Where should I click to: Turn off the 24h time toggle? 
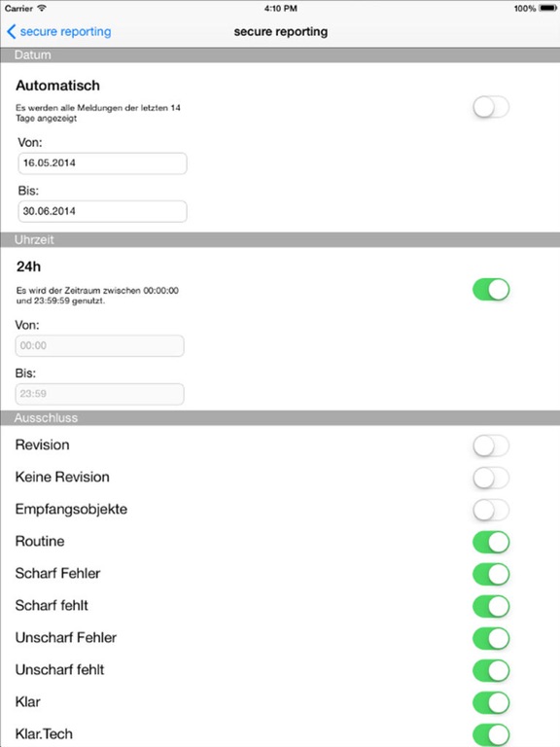tap(491, 290)
